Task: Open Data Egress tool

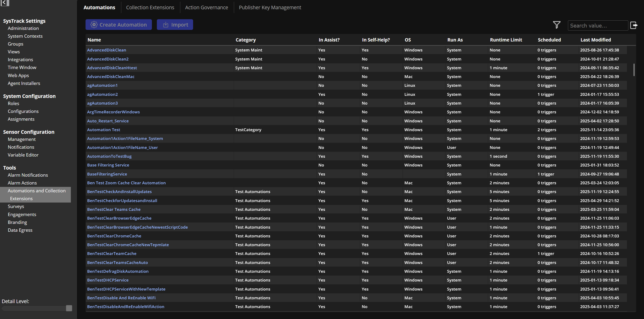Action: point(20,230)
